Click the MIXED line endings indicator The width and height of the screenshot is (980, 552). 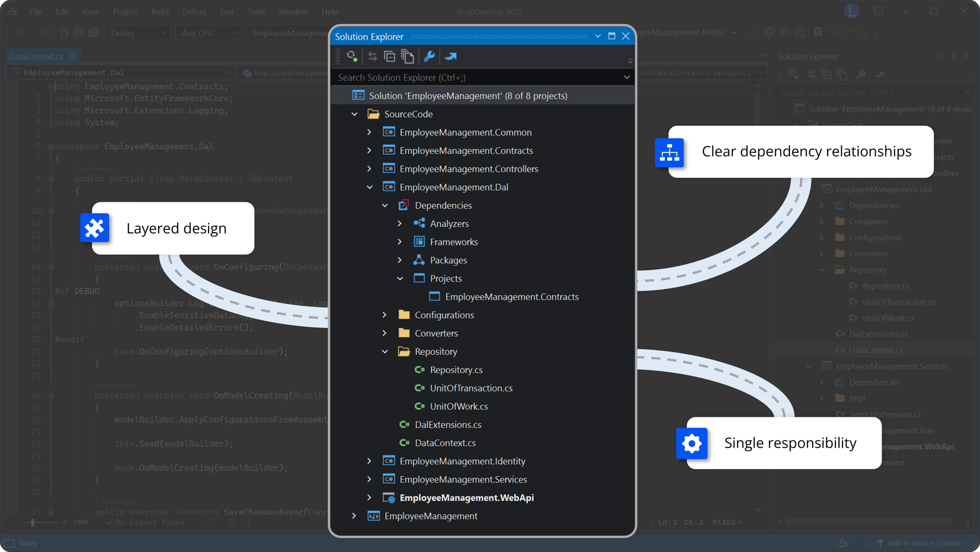tap(727, 522)
